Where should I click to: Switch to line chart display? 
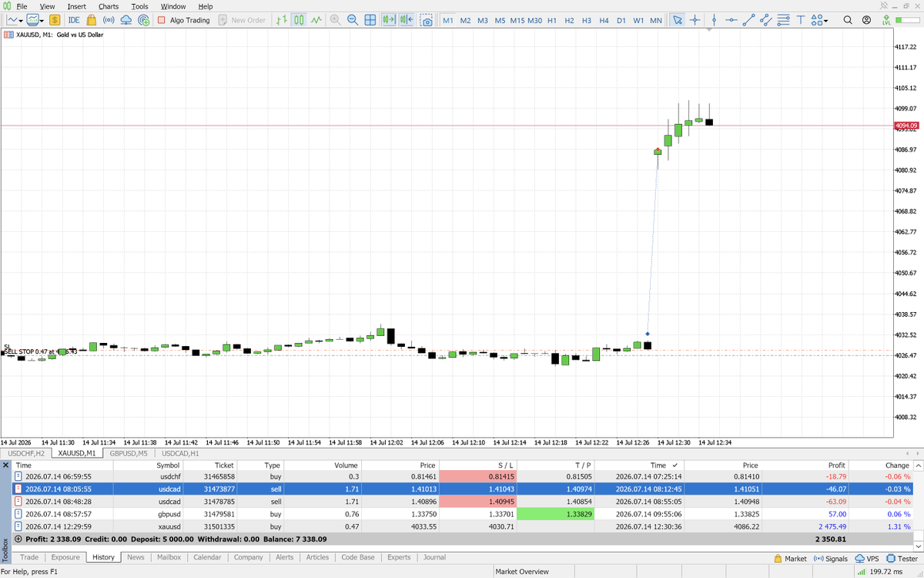316,20
